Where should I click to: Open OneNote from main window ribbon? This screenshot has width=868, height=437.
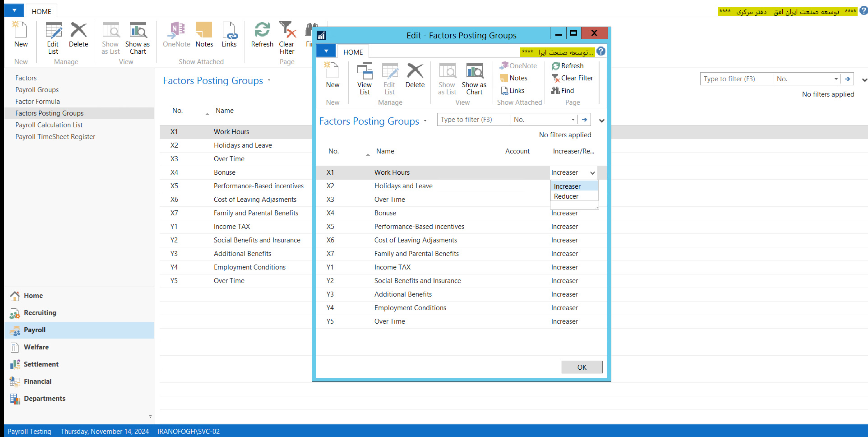pyautogui.click(x=176, y=35)
